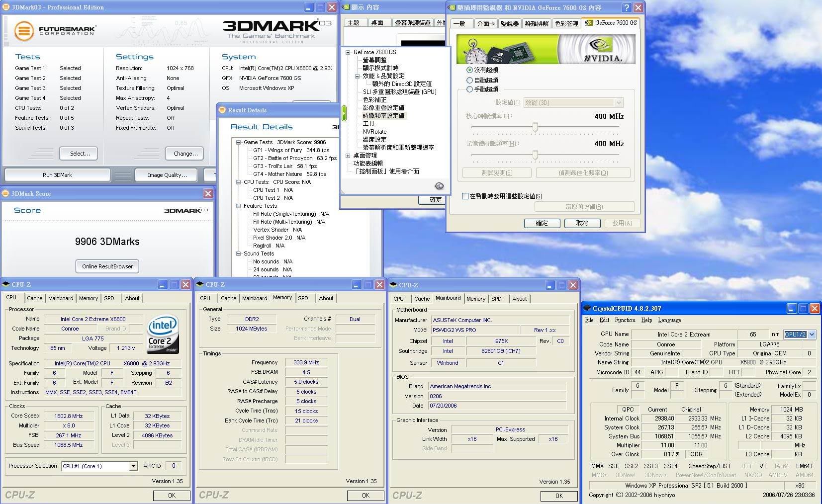822x504 pixels.
Task: Click the round pin icon in NVIDIA menu
Action: (x=439, y=186)
